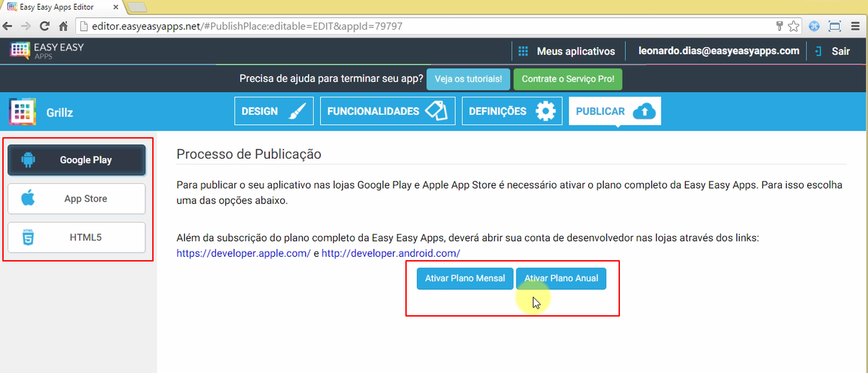
Task: Click the screen capture extension icon
Action: [x=835, y=26]
